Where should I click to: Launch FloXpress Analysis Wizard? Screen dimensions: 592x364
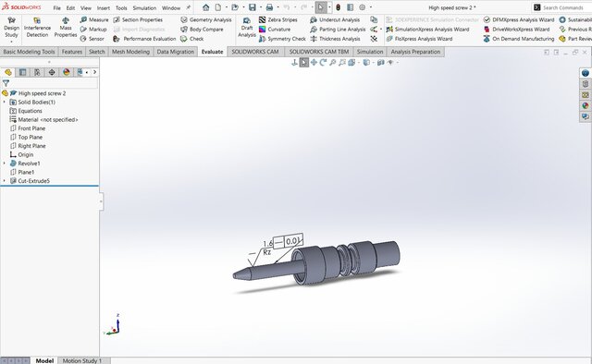pos(419,39)
